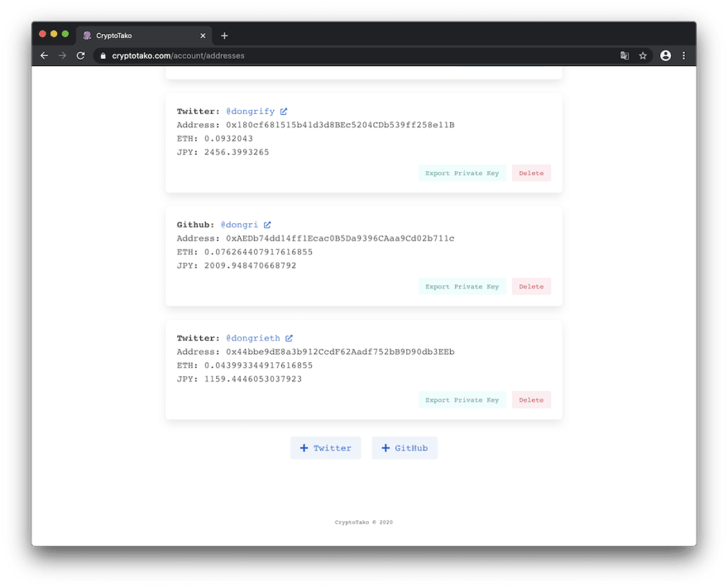Click address 0x180cf681515b41d3d8BEc5204CDb539ff258e11B
This screenshot has height=588, width=728.
tap(340, 125)
